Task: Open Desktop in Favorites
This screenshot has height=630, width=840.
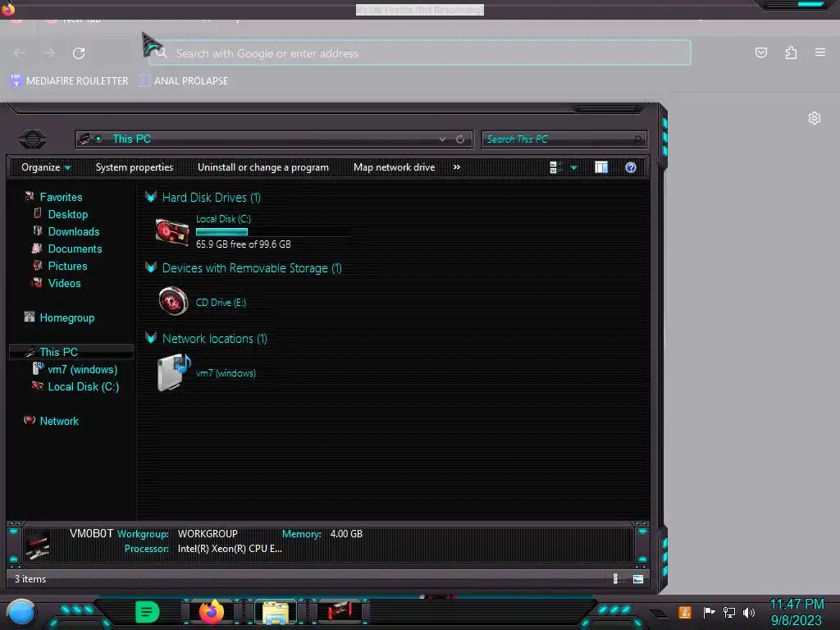Action: pos(67,214)
